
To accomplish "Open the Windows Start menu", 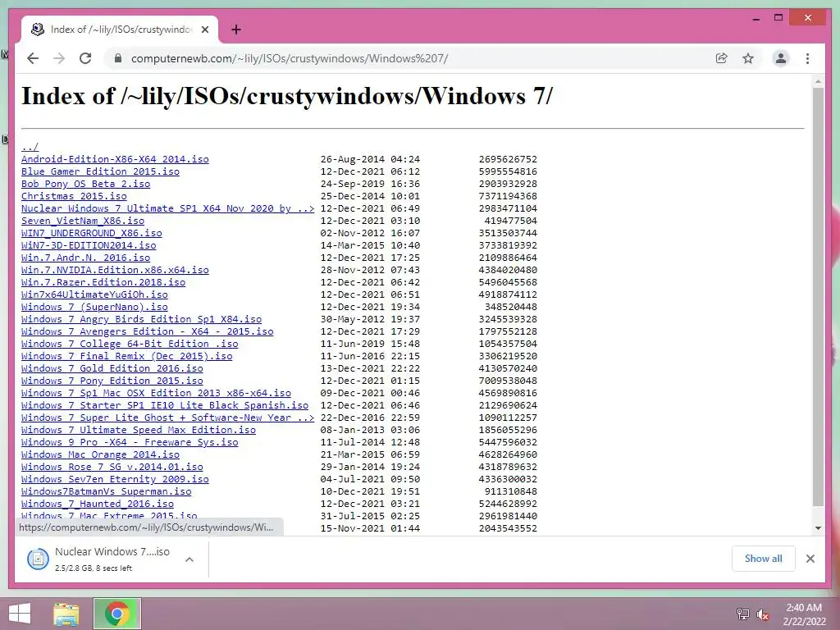I will pyautogui.click(x=20, y=614).
